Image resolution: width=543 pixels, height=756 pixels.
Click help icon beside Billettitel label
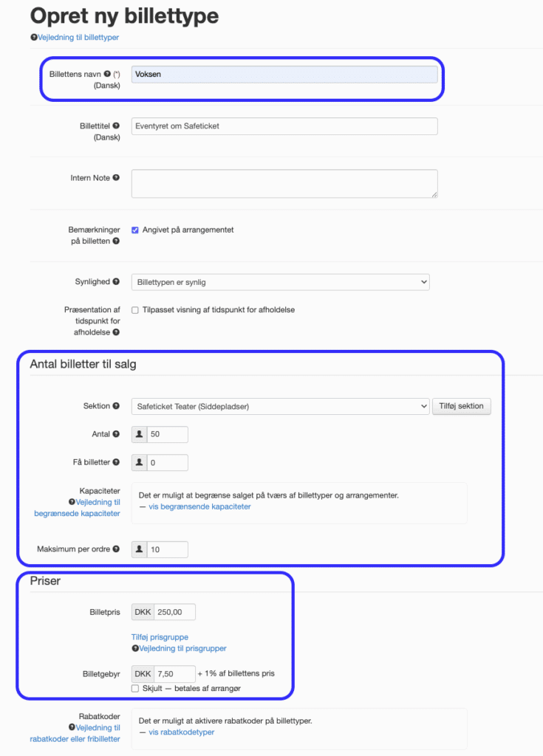[x=116, y=126]
